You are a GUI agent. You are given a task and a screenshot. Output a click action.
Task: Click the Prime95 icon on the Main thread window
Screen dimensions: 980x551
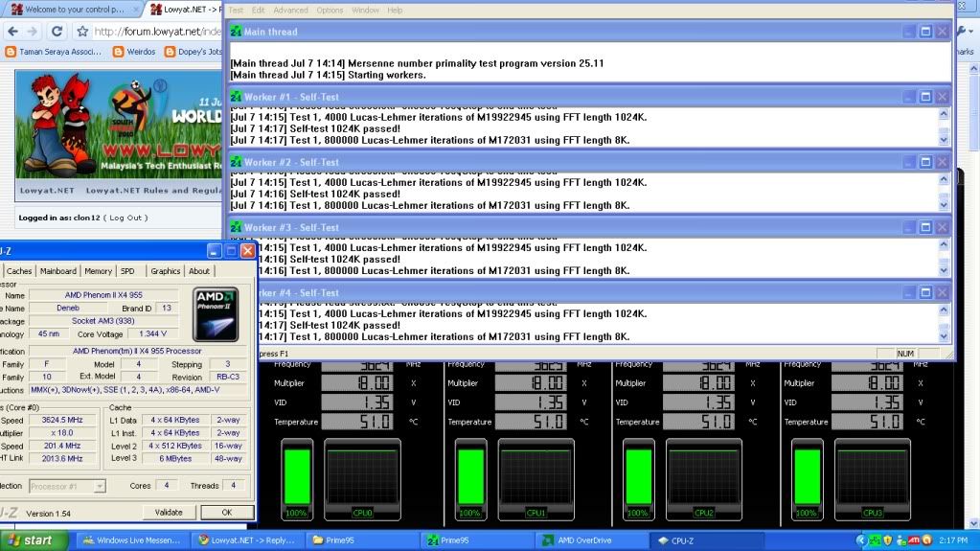(236, 32)
